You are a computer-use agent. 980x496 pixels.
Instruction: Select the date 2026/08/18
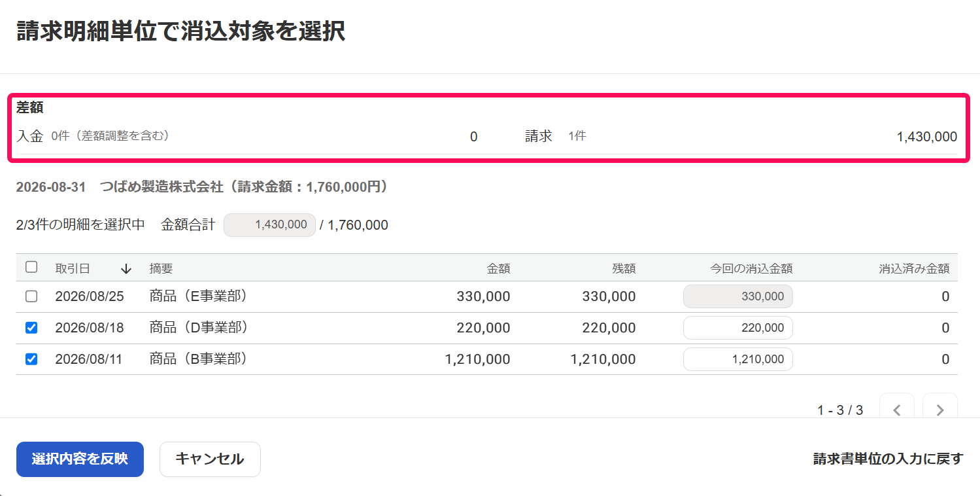90,328
